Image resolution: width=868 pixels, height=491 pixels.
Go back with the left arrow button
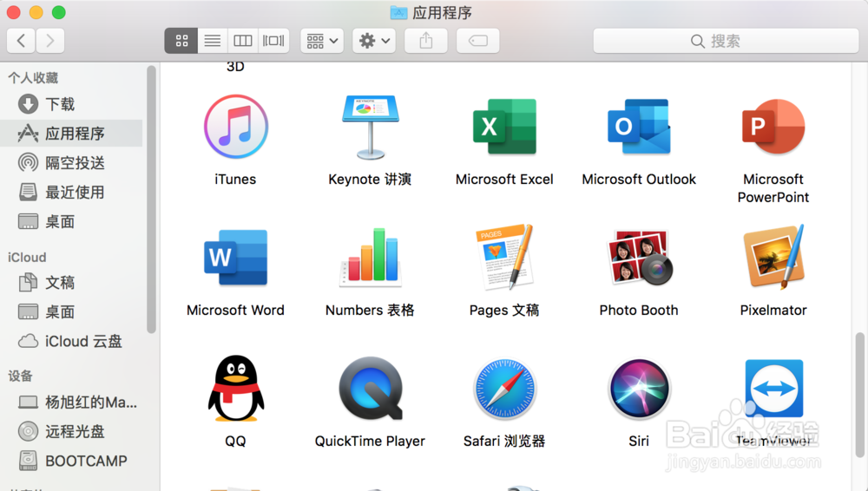[x=21, y=41]
